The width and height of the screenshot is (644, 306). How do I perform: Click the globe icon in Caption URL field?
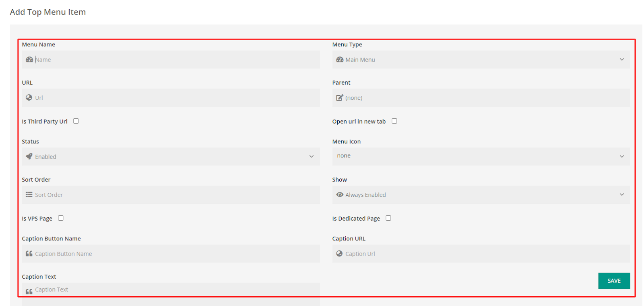[x=339, y=254]
